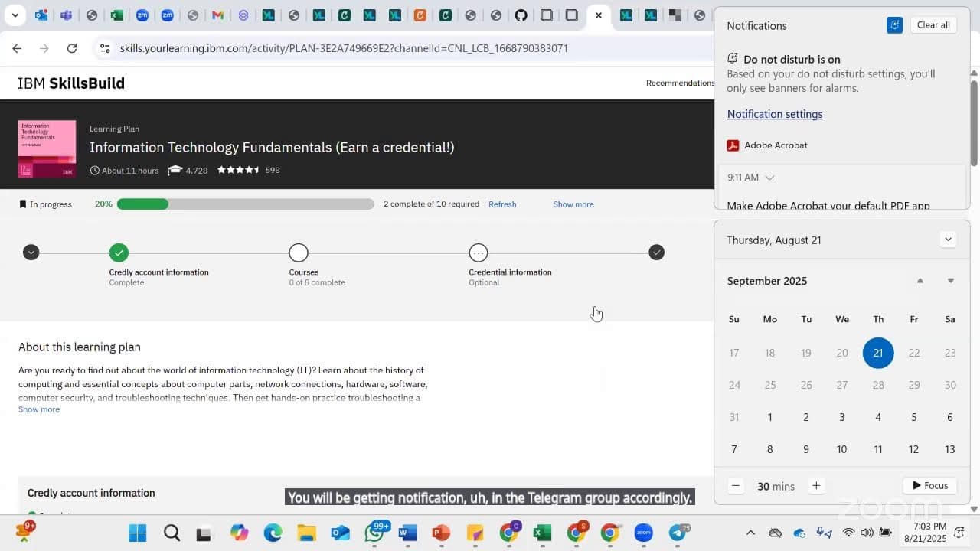The height and width of the screenshot is (551, 980).
Task: Click the In progress bookmark icon
Action: (x=22, y=204)
